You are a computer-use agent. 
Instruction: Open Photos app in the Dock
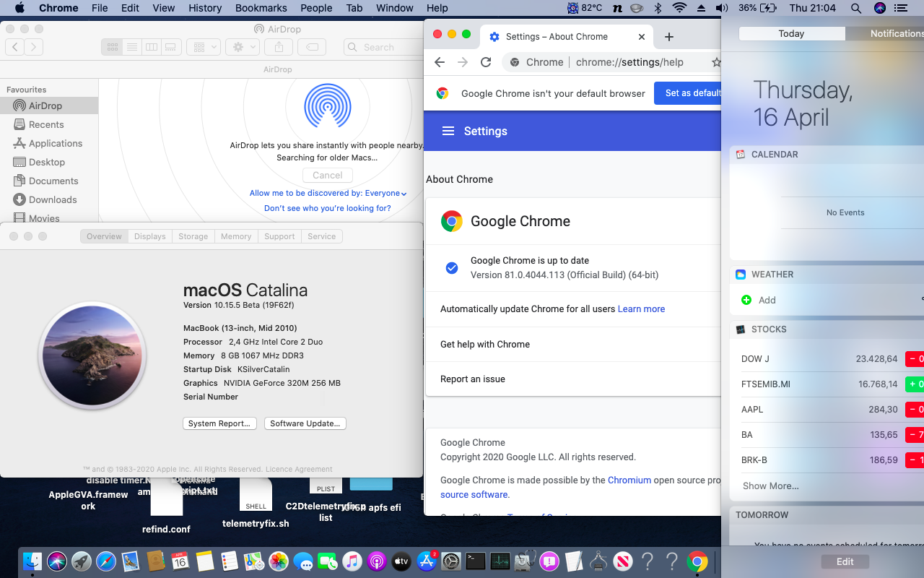tap(279, 561)
